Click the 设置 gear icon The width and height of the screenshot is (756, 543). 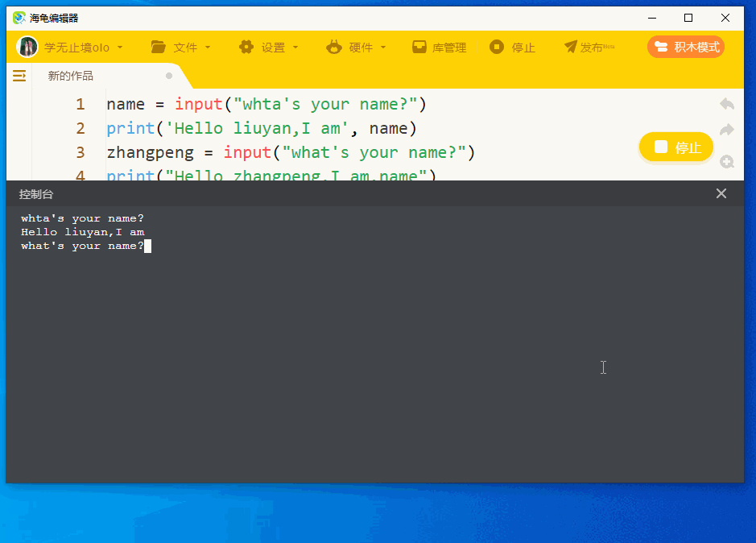pos(246,47)
